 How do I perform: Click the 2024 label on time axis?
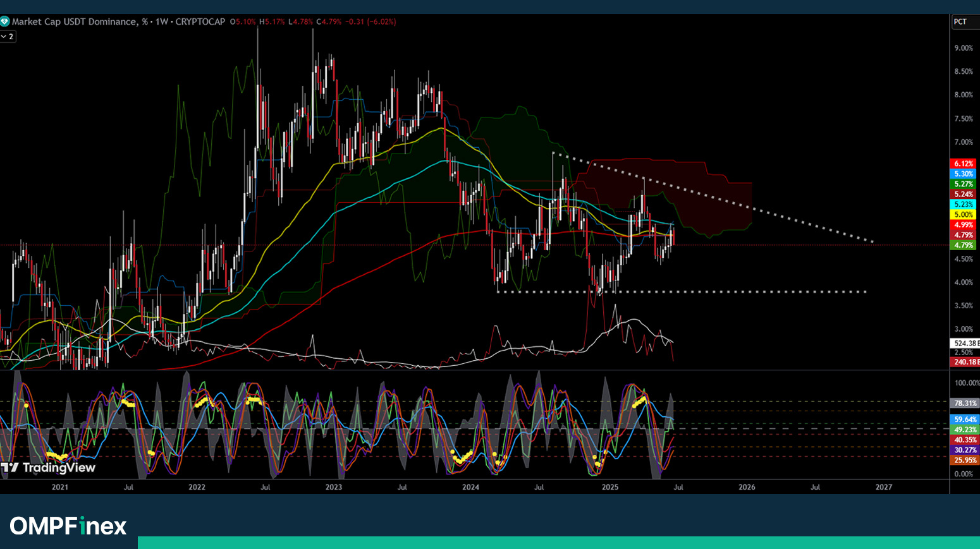pyautogui.click(x=470, y=487)
